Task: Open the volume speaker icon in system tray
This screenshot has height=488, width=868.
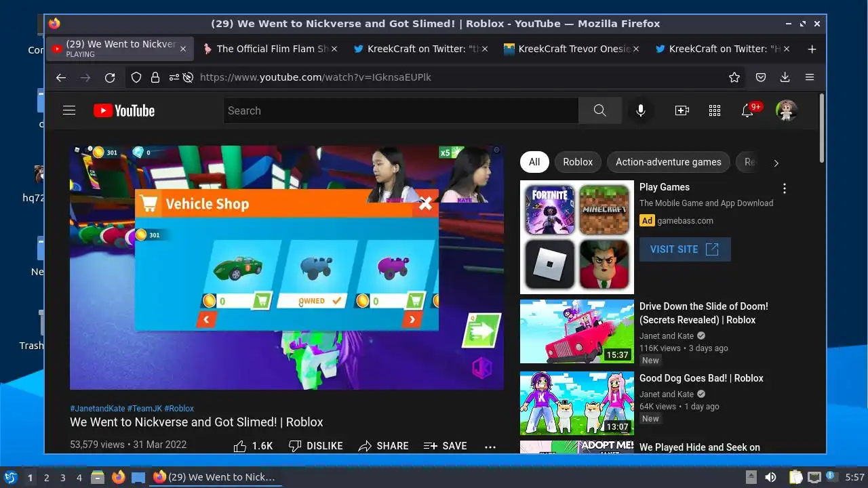Action: [770, 477]
